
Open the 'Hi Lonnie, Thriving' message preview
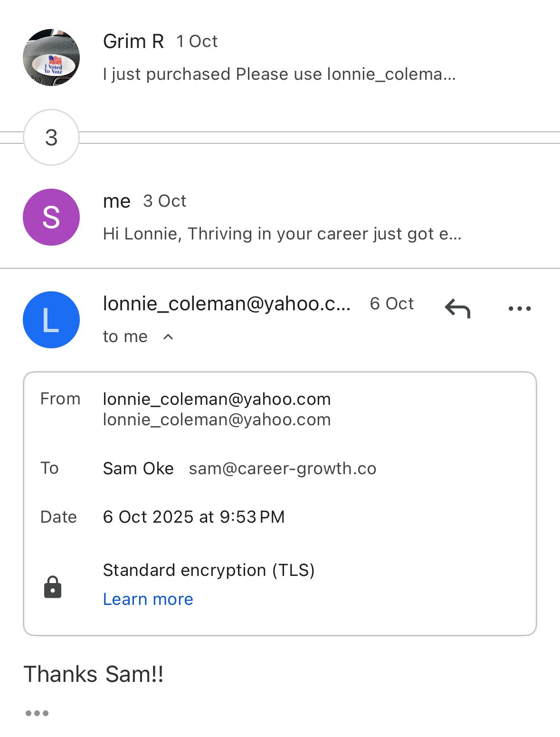click(x=282, y=234)
